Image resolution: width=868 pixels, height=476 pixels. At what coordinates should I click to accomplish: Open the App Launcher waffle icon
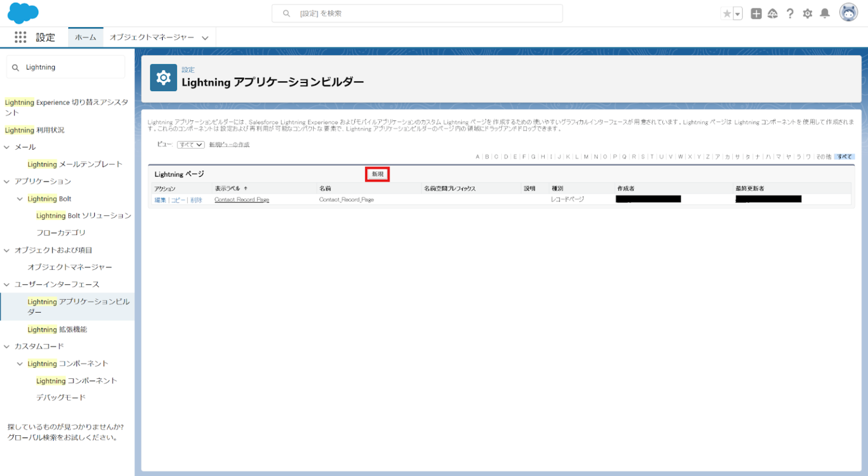(21, 37)
